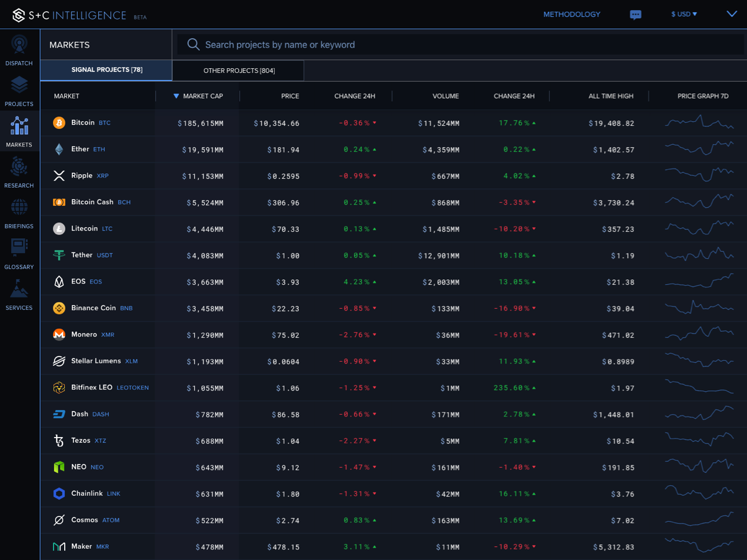Click the Bitcoin coin logo
This screenshot has width=747, height=560.
(x=59, y=123)
